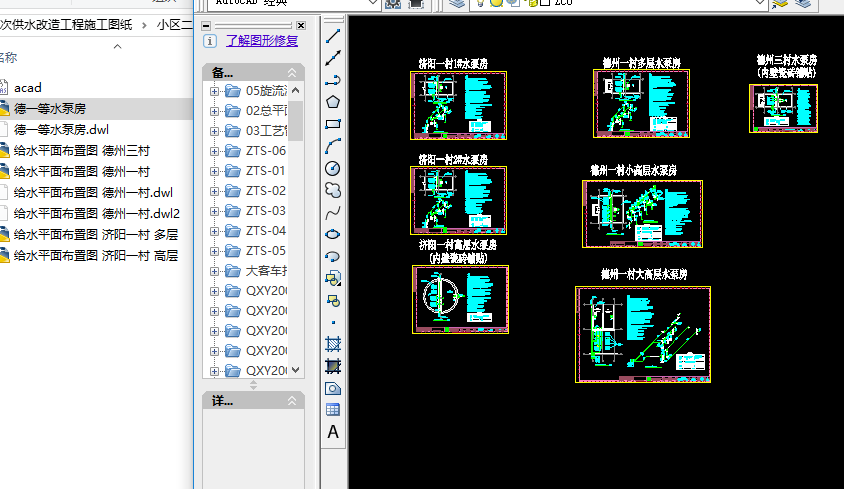This screenshot has height=489, width=844.
Task: Select the Elliptical Arc tool
Action: (x=333, y=256)
